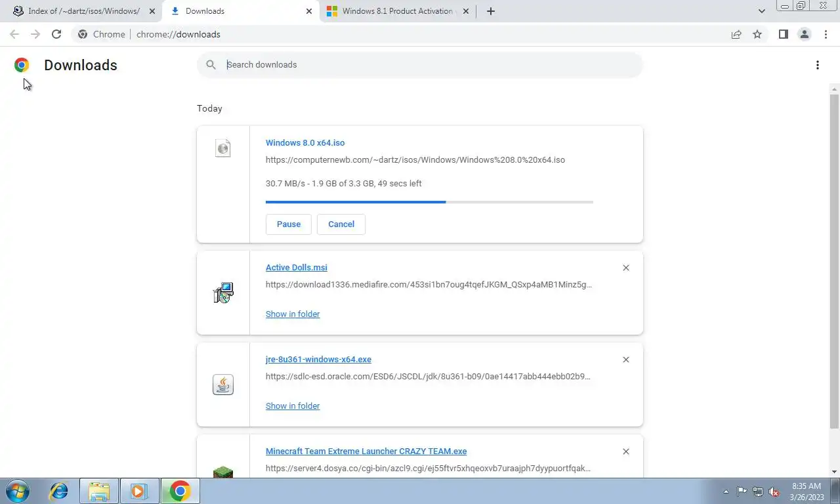Pause the Windows 8.0 x64.iso download
This screenshot has height=504, width=840.
[x=289, y=224]
